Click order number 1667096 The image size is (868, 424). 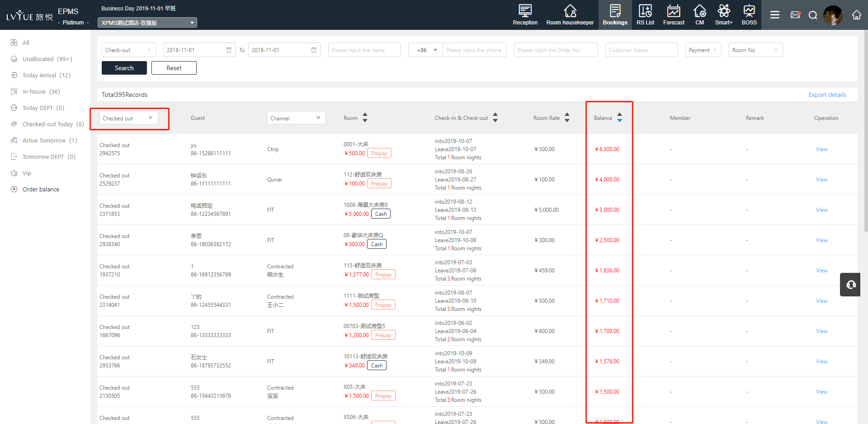109,335
